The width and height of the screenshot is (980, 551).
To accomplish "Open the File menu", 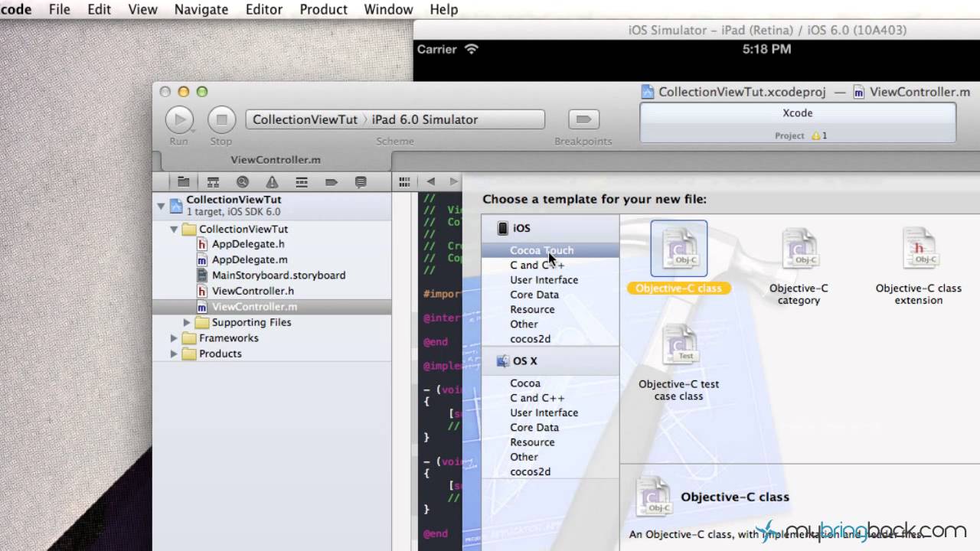I will point(59,9).
